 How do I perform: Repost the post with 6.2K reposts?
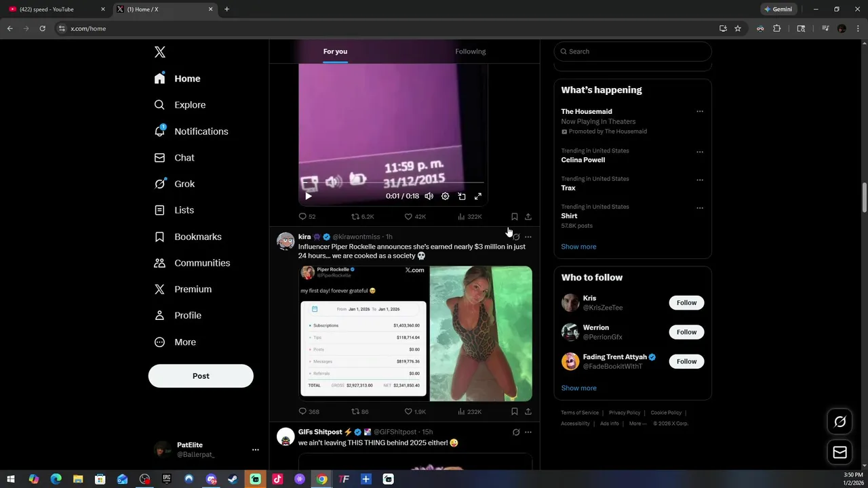[363, 217]
